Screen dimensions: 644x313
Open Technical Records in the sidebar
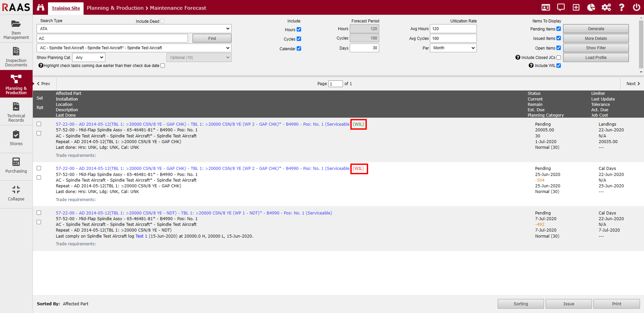tap(16, 111)
